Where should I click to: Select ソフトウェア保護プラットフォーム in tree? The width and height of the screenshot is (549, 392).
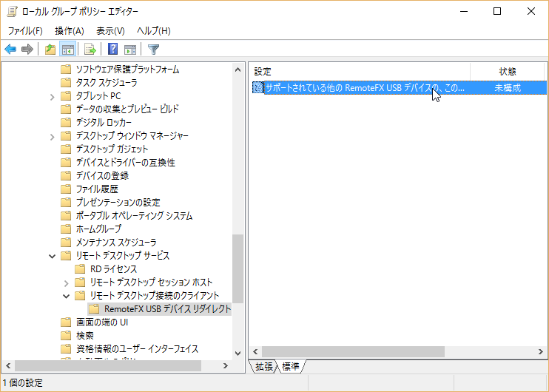[127, 70]
